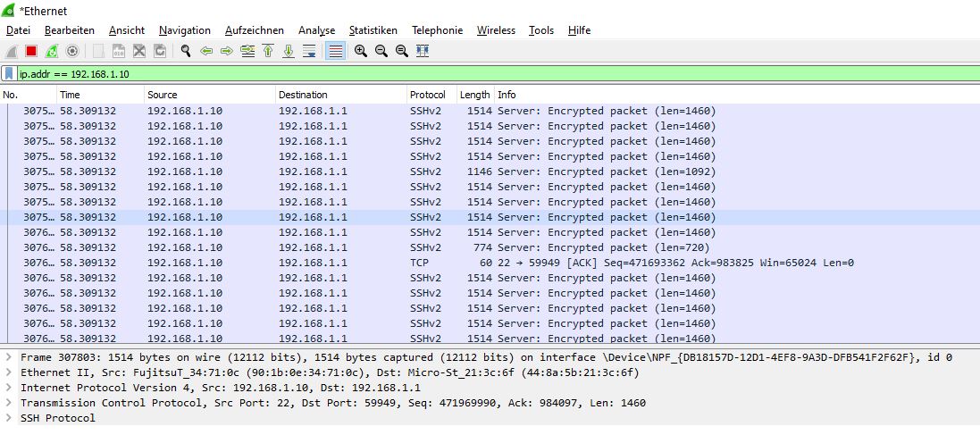This screenshot has width=980, height=435.
Task: Stop the running packet capture
Action: [x=31, y=52]
